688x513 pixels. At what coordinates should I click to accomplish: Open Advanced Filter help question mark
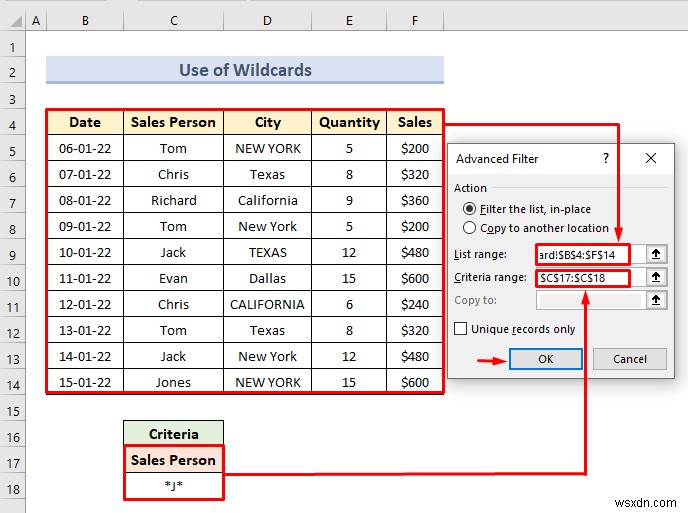[606, 158]
